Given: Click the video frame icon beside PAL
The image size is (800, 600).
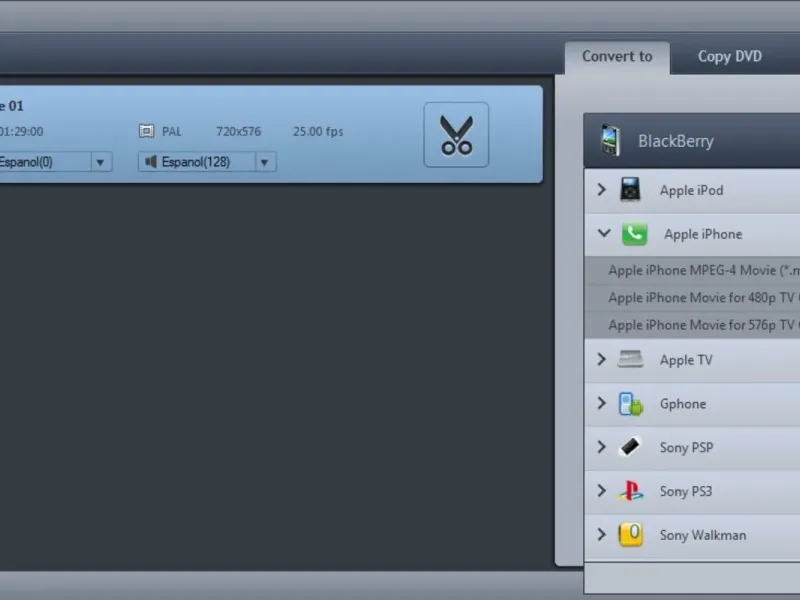Looking at the screenshot, I should pos(146,131).
